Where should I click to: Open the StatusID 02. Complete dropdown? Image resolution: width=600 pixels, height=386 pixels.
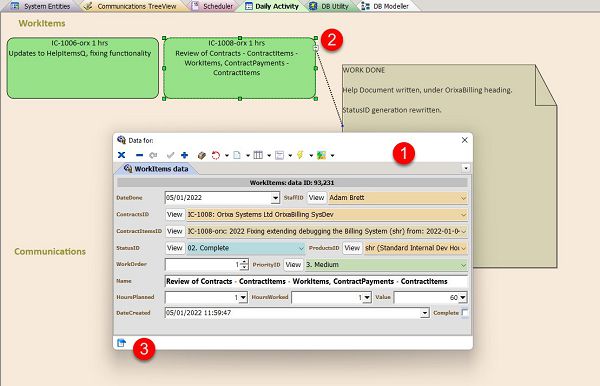pyautogui.click(x=301, y=248)
